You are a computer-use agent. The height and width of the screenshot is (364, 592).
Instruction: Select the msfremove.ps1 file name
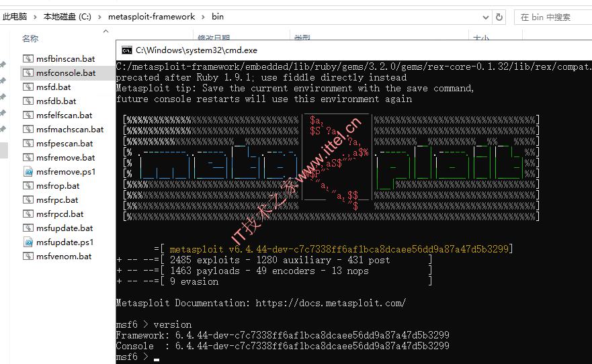tap(66, 172)
